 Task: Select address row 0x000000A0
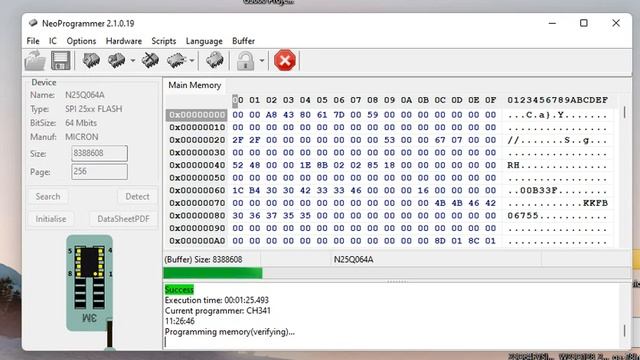pos(197,241)
